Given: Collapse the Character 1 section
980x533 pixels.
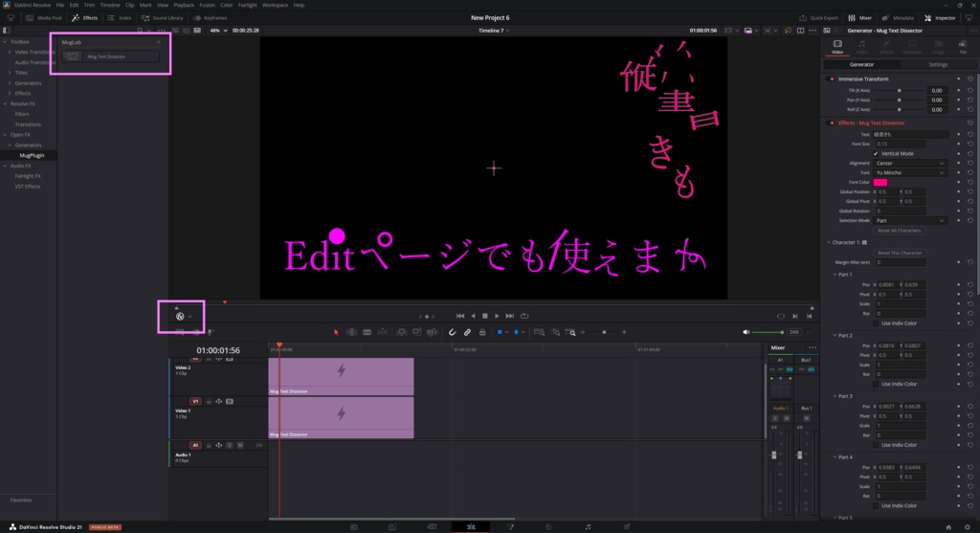Looking at the screenshot, I should click(830, 242).
